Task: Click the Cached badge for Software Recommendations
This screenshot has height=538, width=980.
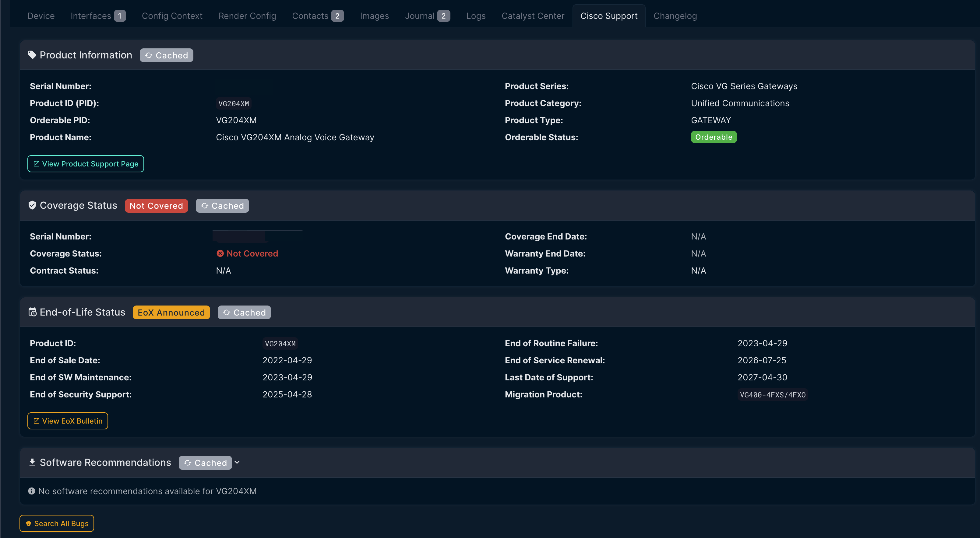Action: [x=206, y=463]
